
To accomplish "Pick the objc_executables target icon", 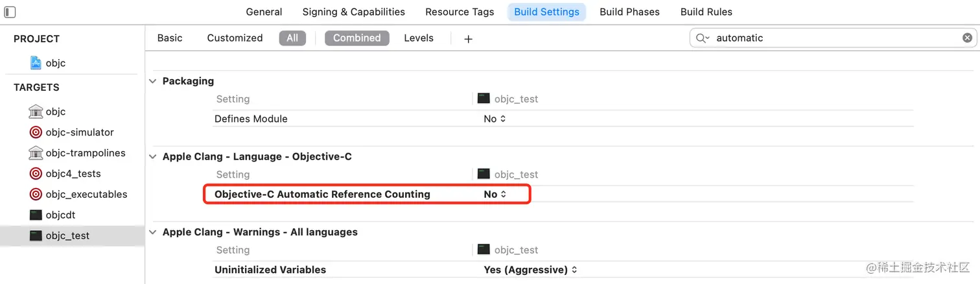I will [x=36, y=195].
